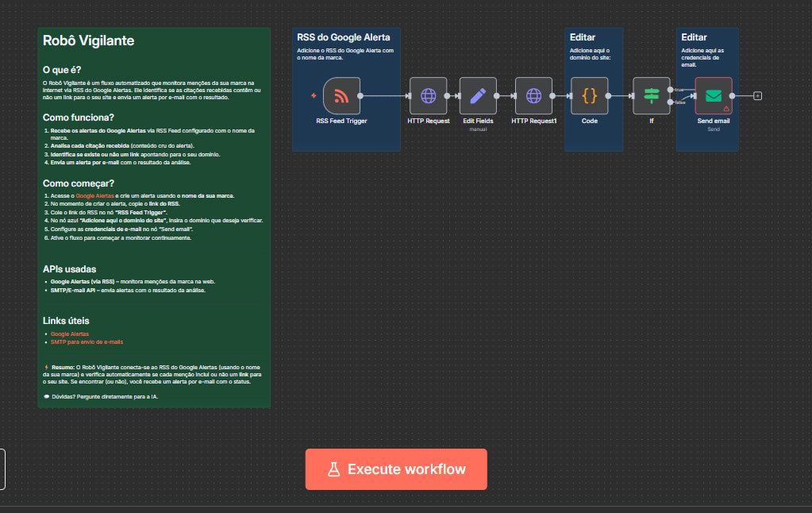The width and height of the screenshot is (812, 513).
Task: Click the warning triangle on Send email
Action: [726, 108]
